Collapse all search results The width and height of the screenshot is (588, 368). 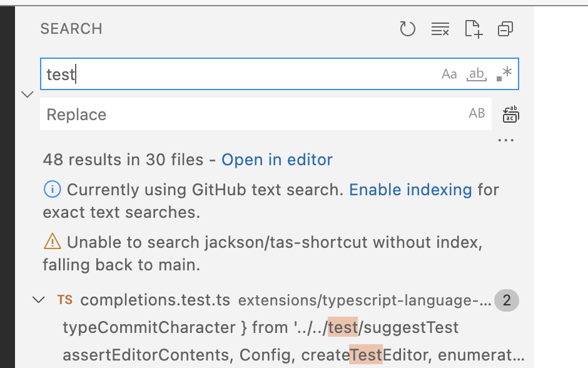click(x=506, y=29)
